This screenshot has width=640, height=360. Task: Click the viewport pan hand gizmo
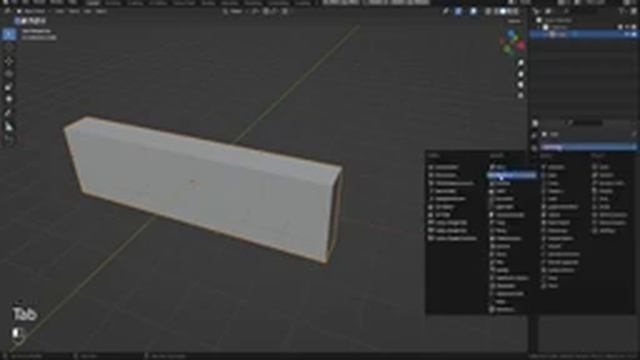[x=520, y=74]
